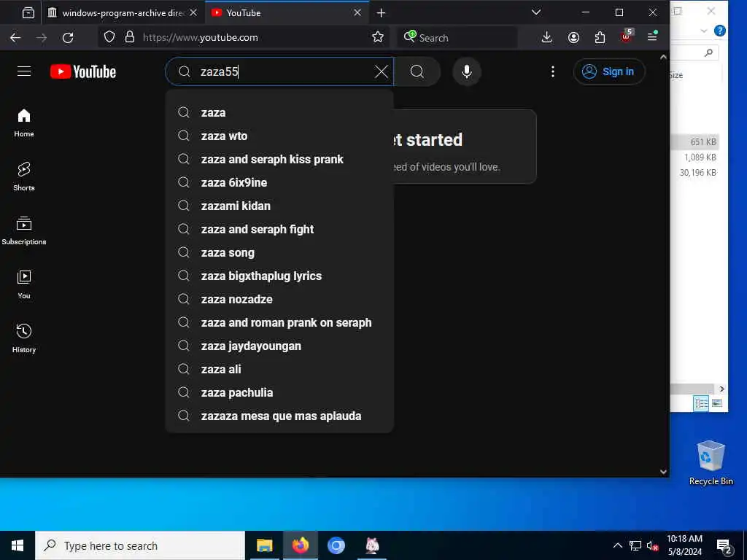Open the notification center icon
The image size is (747, 560).
724,547
